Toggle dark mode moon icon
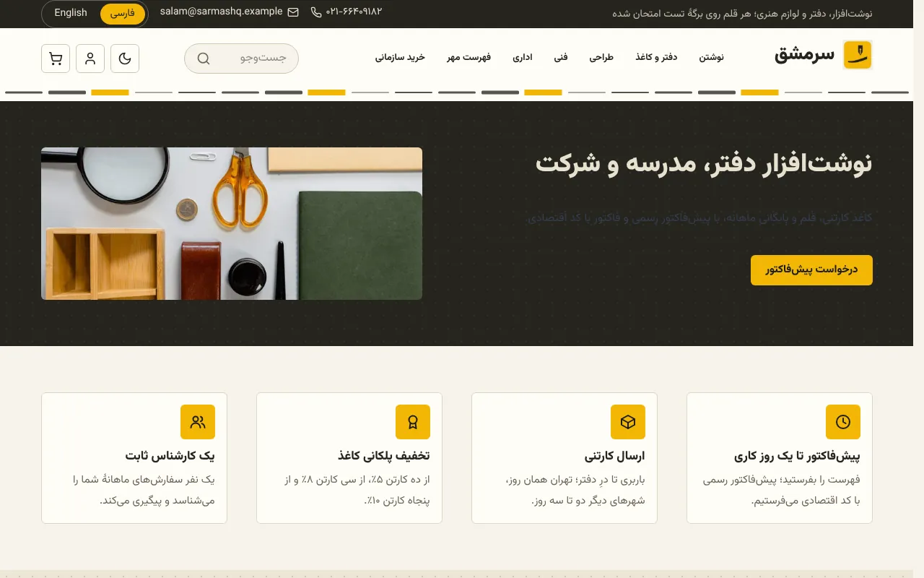 [x=125, y=59]
